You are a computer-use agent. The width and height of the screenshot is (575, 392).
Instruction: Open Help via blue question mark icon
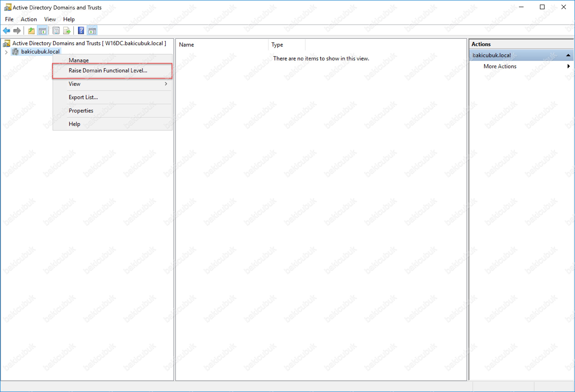tap(81, 31)
